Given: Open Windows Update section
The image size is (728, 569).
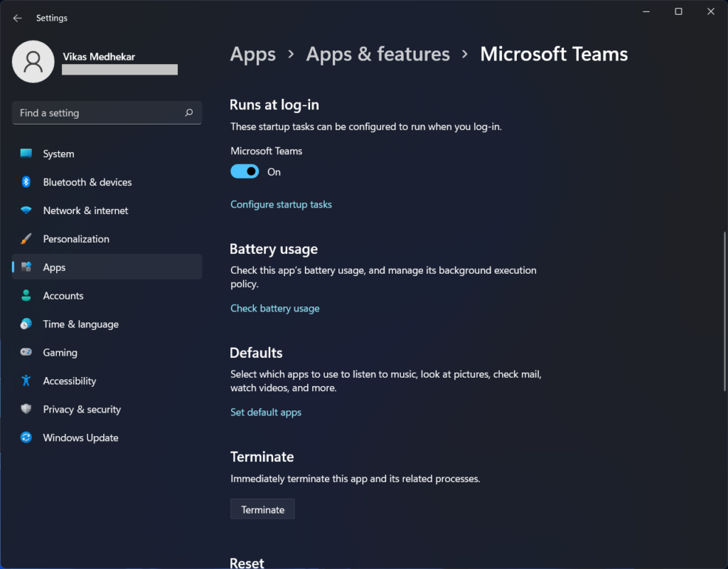Looking at the screenshot, I should [107, 437].
